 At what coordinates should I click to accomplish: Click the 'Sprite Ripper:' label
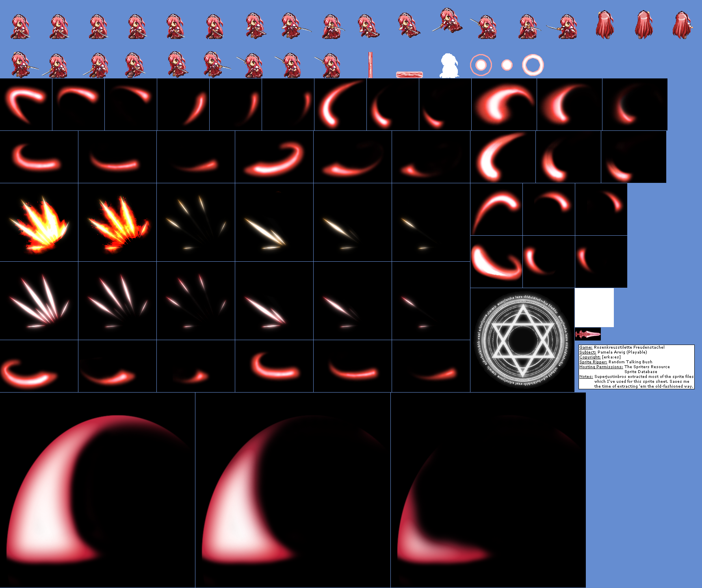coord(593,362)
